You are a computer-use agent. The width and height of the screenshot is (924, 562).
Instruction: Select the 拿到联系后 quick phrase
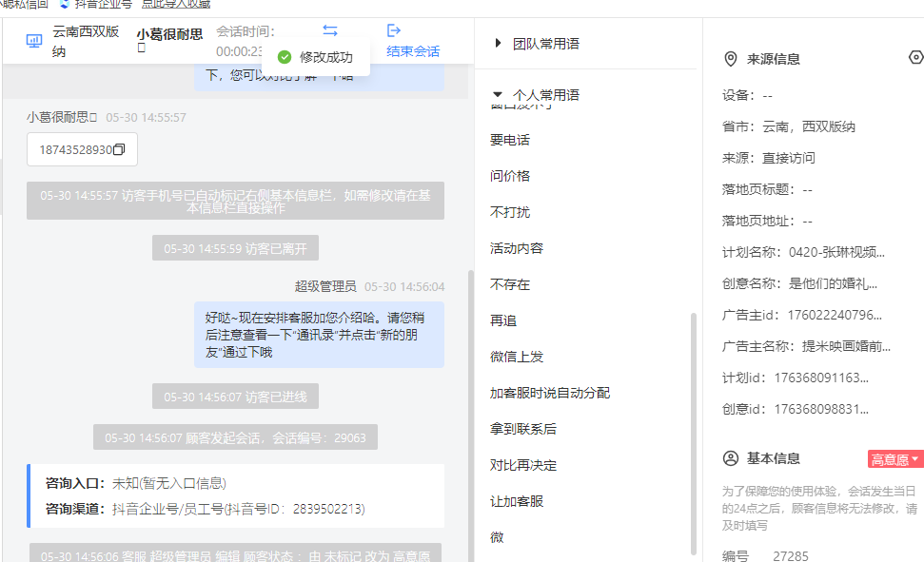tap(523, 429)
